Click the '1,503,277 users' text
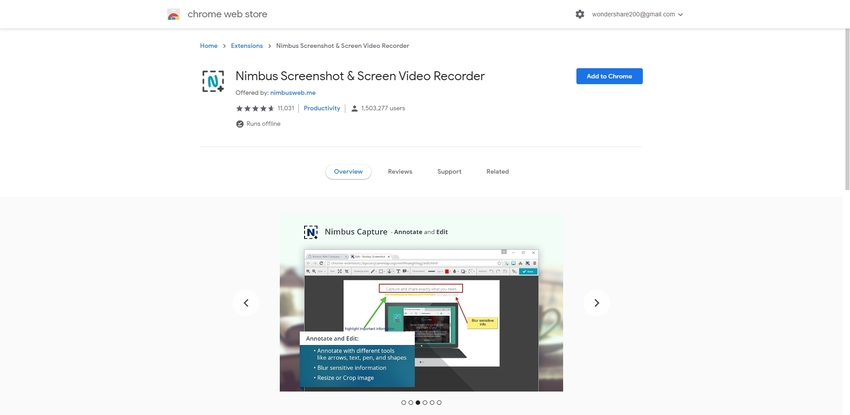 coord(383,108)
